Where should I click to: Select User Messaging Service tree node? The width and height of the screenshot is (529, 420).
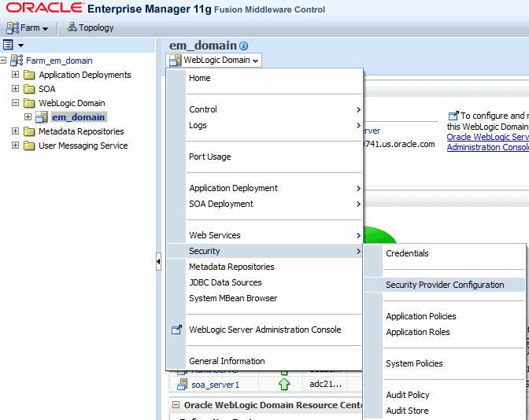click(x=83, y=146)
